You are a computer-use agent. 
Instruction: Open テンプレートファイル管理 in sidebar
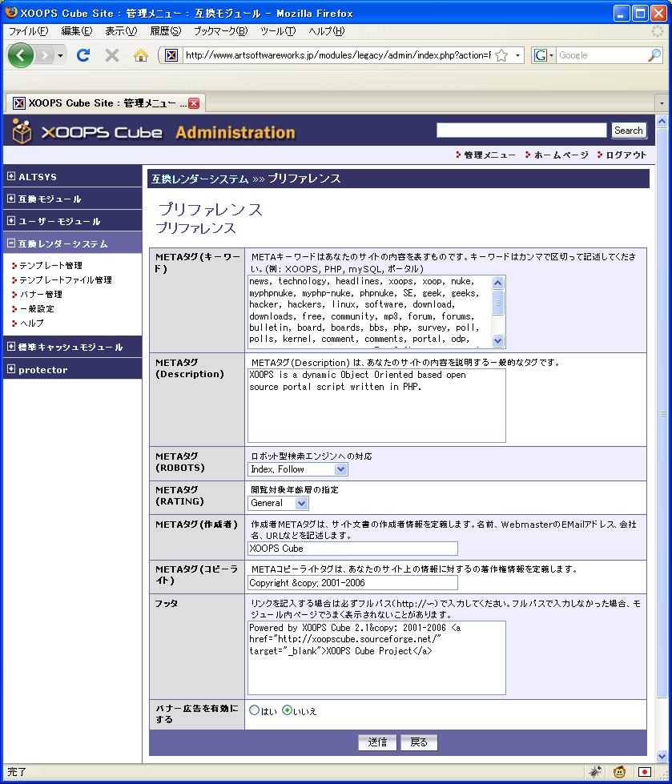pyautogui.click(x=66, y=280)
